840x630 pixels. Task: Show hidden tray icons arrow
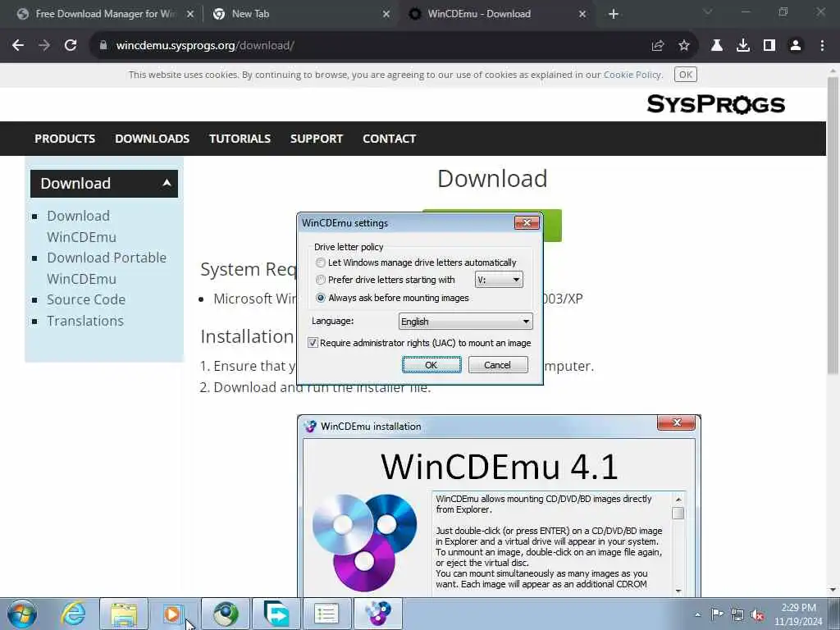[x=697, y=614]
